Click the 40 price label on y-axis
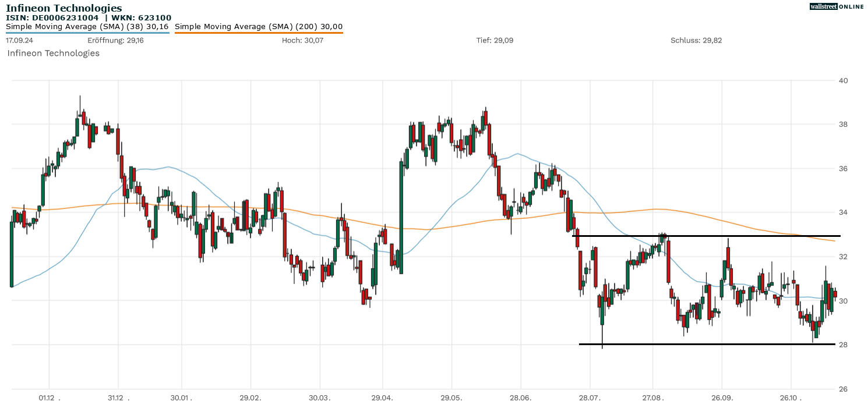868x401 pixels. point(843,80)
